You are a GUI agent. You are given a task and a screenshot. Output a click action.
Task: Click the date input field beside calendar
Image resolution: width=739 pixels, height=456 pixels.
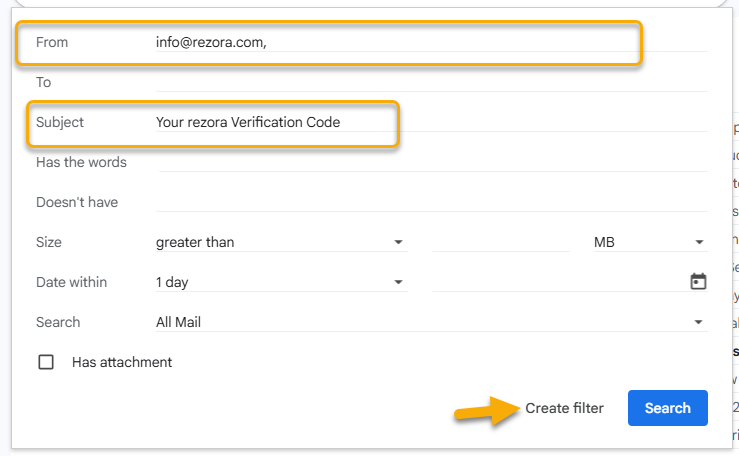[x=560, y=282]
